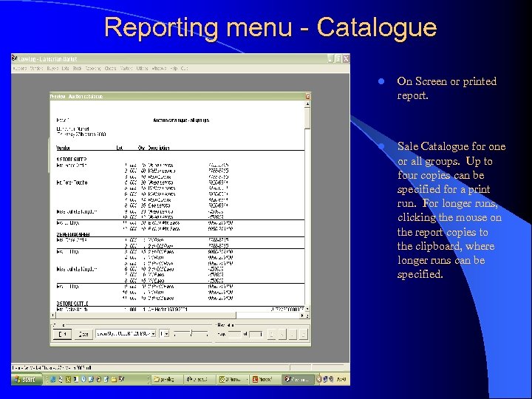Open the Windows menu
The height and width of the screenshot is (399, 532).
159,68
